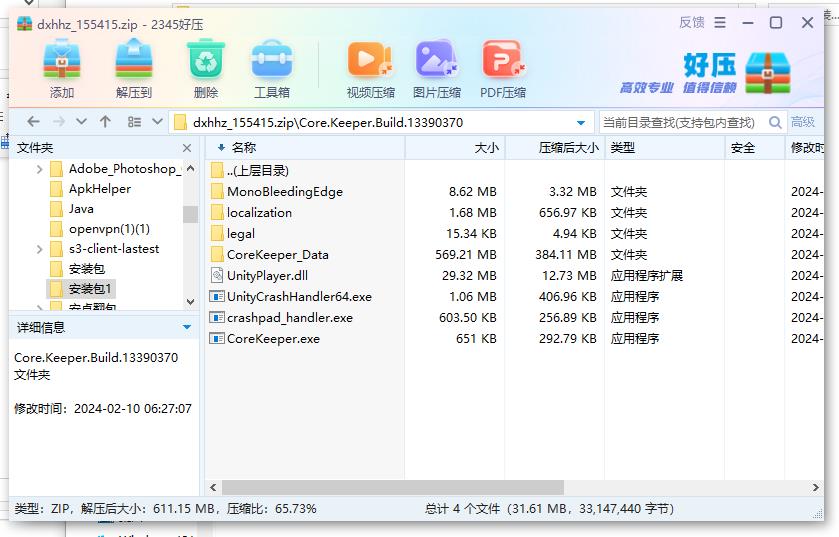Close the 文件夹 folder pane
Screen dimensions: 839x537
tap(187, 148)
